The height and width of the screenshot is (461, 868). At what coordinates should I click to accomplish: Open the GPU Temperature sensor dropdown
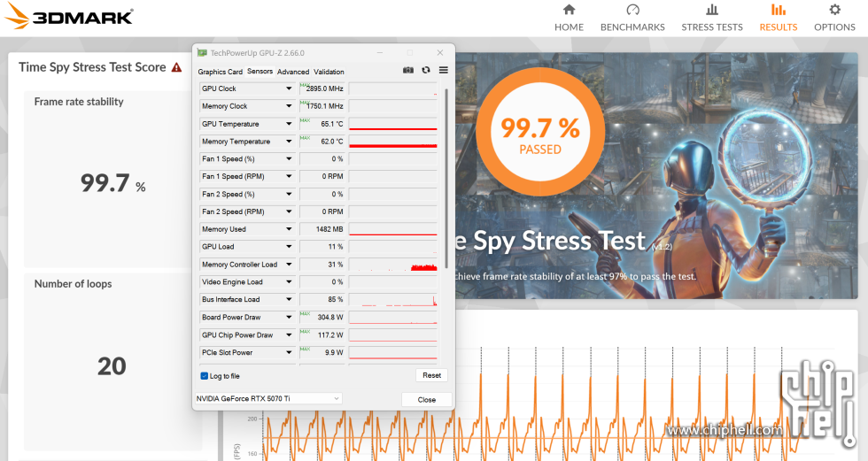[x=289, y=124]
